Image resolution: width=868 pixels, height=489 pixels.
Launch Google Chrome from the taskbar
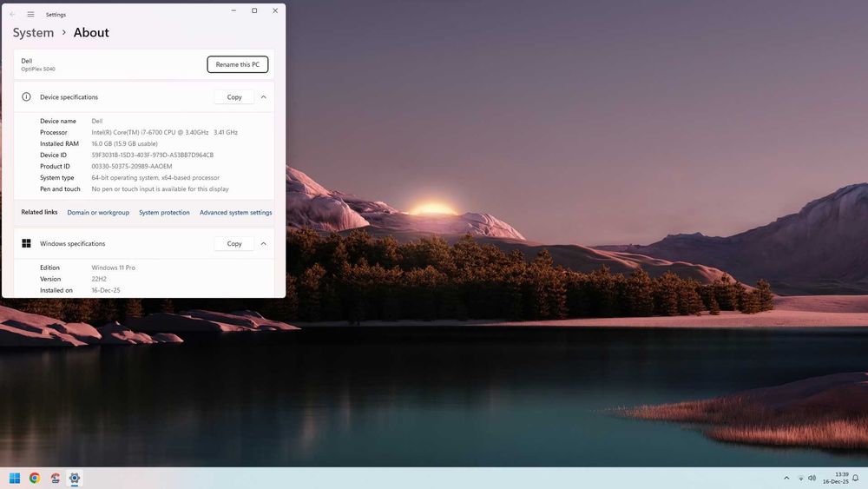35,478
